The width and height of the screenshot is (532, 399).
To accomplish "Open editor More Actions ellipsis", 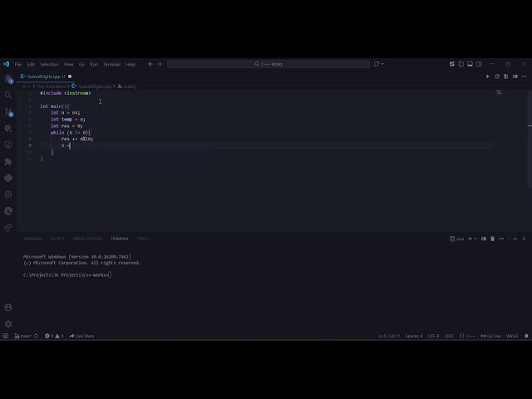I will (x=525, y=76).
